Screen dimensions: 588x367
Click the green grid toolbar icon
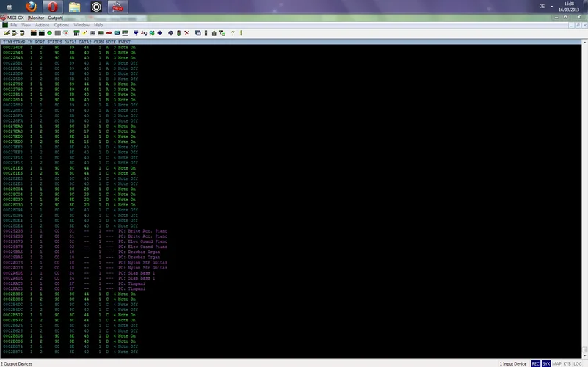[76, 33]
